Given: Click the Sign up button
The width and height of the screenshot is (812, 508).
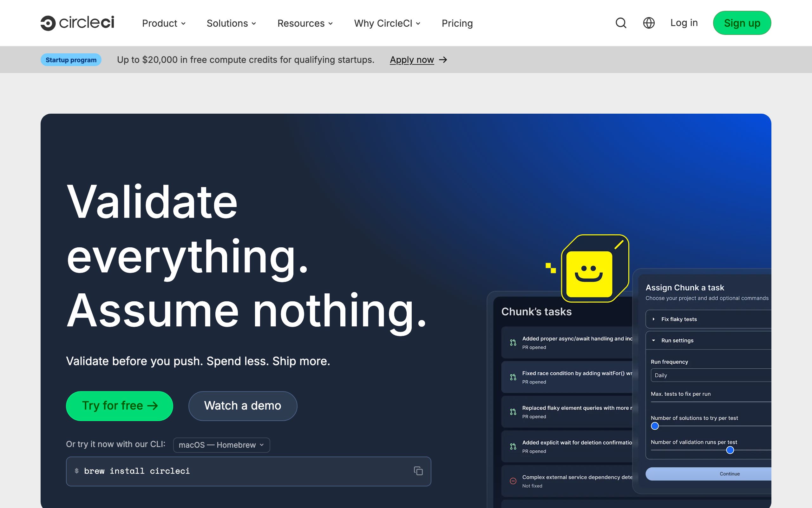Looking at the screenshot, I should point(742,23).
